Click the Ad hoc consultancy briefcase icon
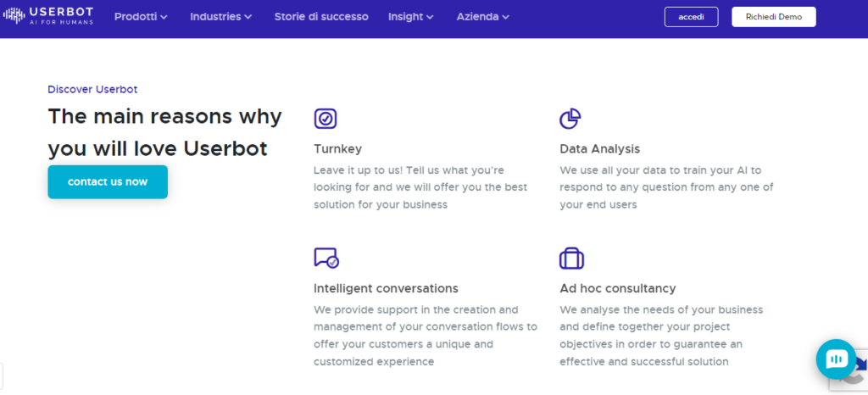 (572, 259)
